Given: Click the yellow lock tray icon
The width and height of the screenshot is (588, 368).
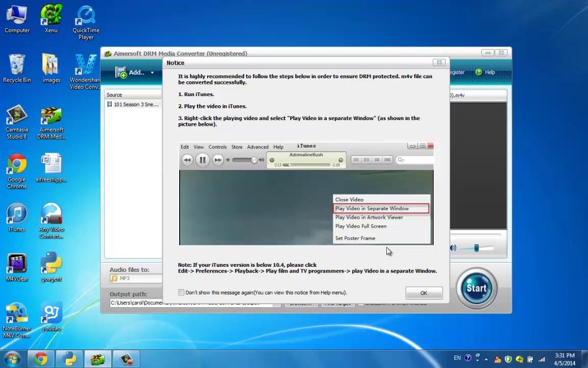Looking at the screenshot, I should (x=520, y=359).
